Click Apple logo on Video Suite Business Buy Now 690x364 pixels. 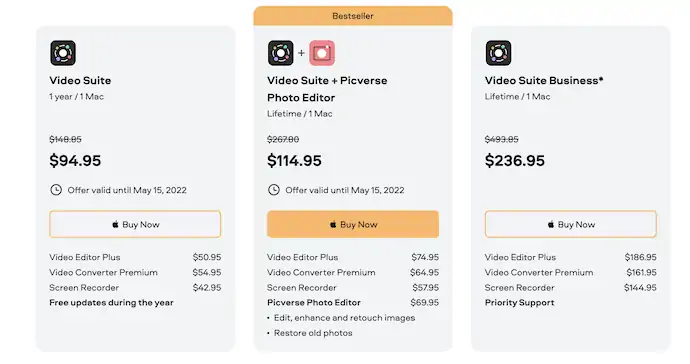551,224
